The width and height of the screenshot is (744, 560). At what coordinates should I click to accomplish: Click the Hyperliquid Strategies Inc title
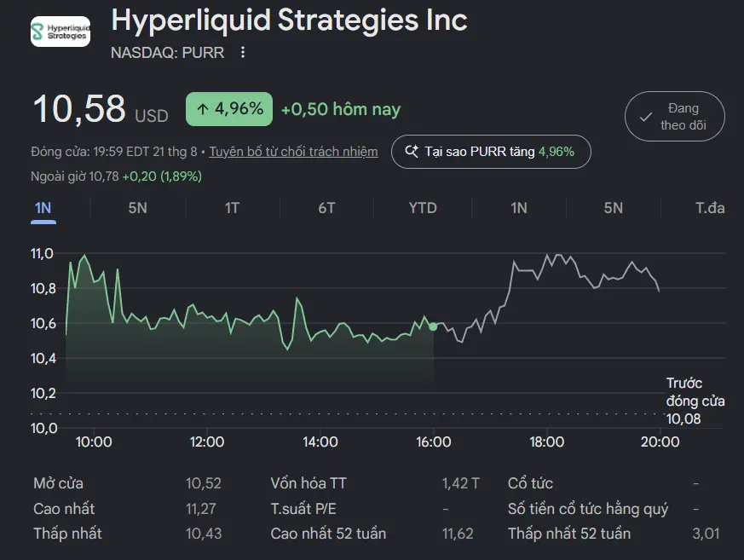click(x=290, y=20)
